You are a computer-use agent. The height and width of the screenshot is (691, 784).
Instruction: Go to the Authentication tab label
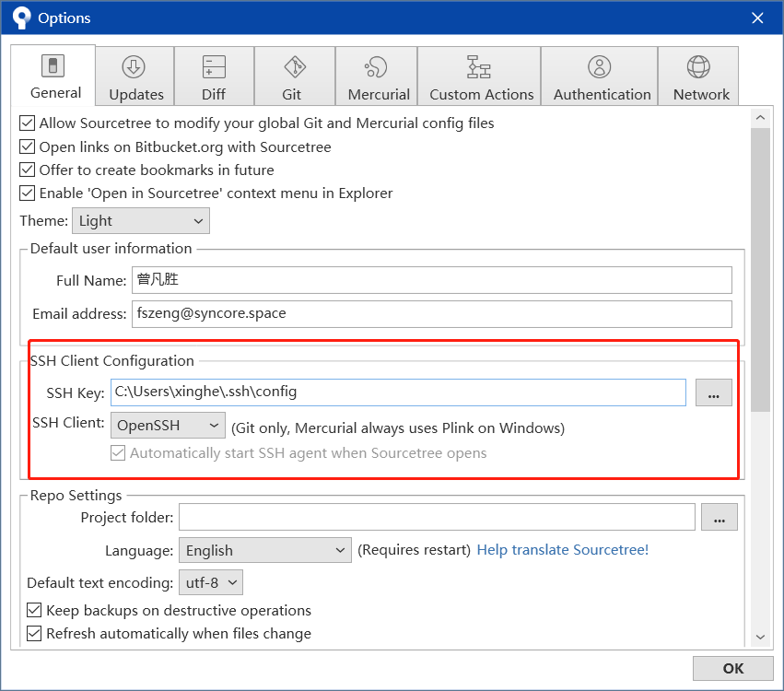click(x=602, y=94)
